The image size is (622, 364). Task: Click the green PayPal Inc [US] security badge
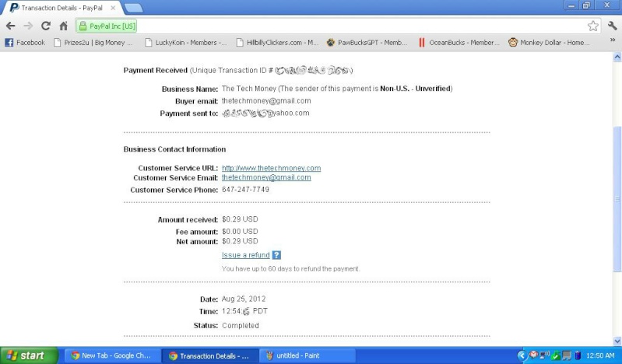[x=107, y=26]
